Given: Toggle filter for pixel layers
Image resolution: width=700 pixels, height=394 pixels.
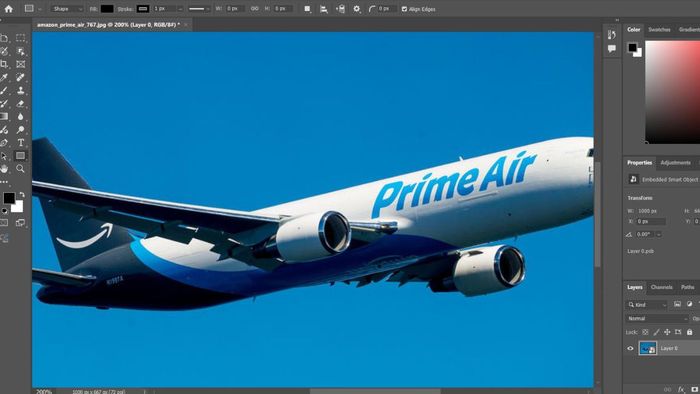Looking at the screenshot, I should 677,304.
